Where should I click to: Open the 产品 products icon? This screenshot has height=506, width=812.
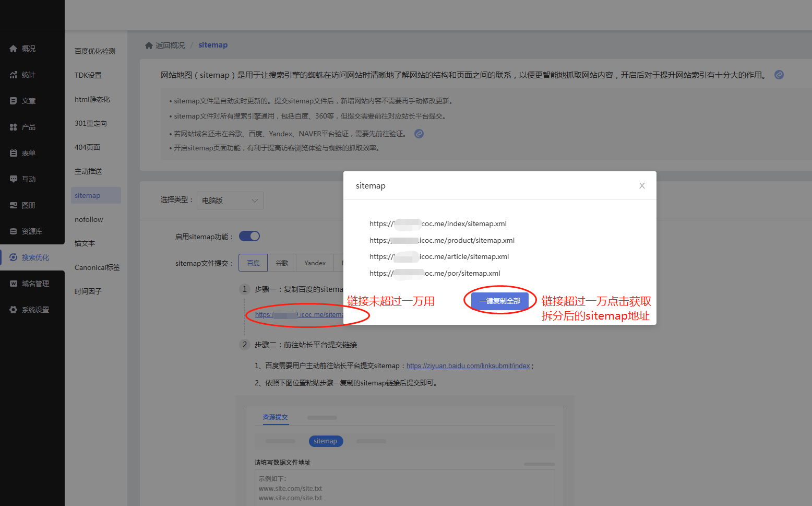coord(14,127)
